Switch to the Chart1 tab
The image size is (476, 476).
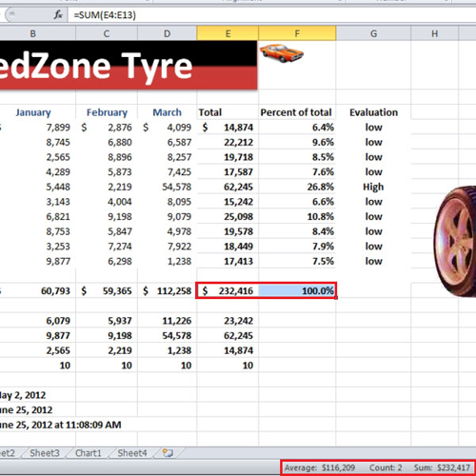click(88, 453)
